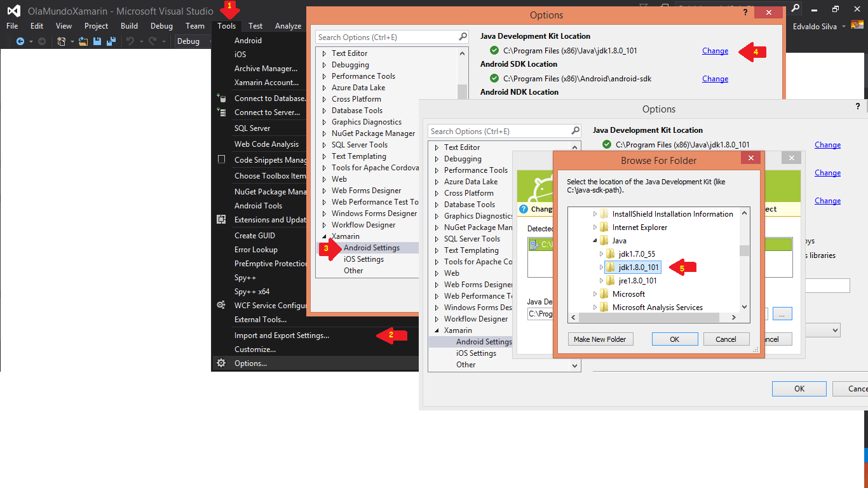Collapse the Java folder in Browse For Folder

pyautogui.click(x=595, y=241)
